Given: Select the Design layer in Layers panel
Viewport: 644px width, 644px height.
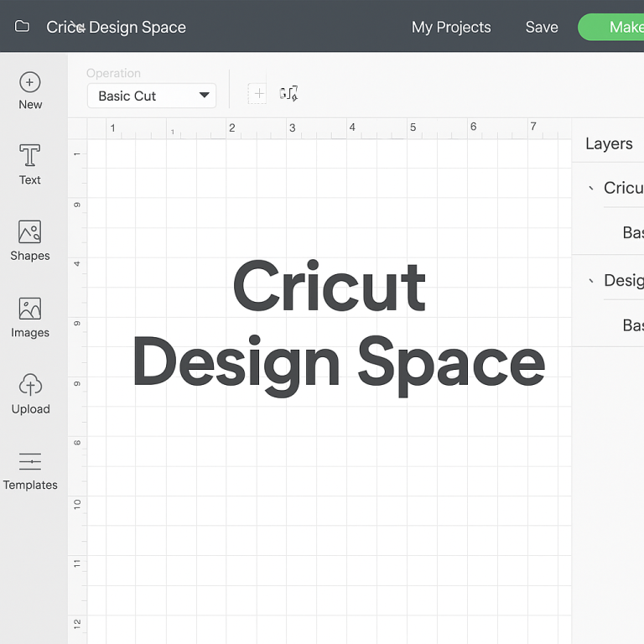Looking at the screenshot, I should pyautogui.click(x=624, y=281).
